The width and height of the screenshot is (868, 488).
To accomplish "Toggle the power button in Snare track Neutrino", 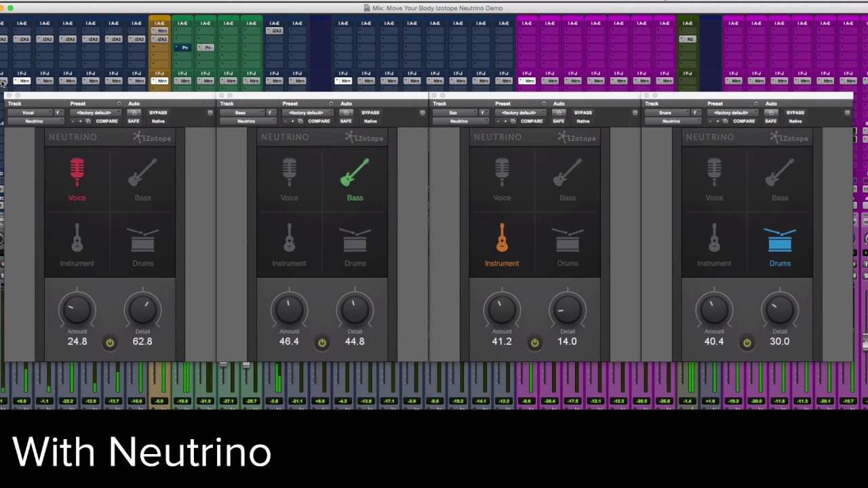I will click(747, 343).
